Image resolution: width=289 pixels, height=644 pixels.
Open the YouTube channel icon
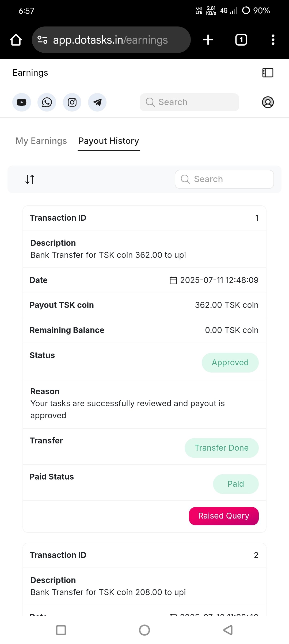click(22, 102)
